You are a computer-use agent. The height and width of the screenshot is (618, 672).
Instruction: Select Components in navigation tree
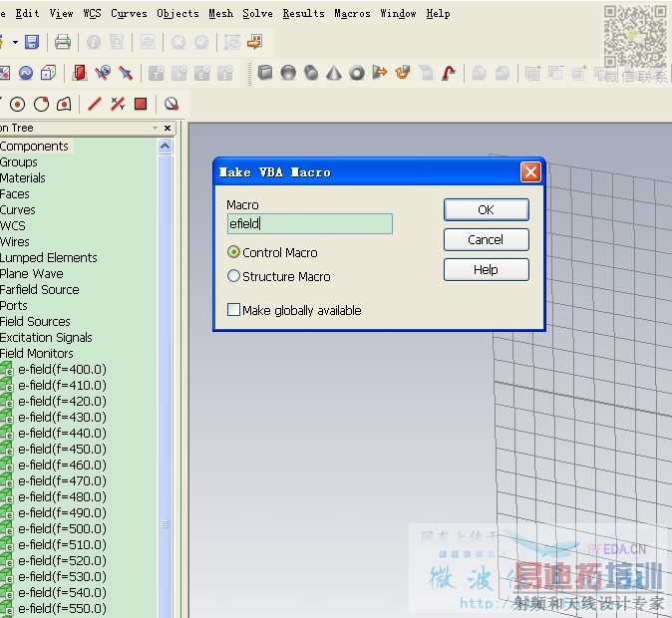click(x=34, y=147)
